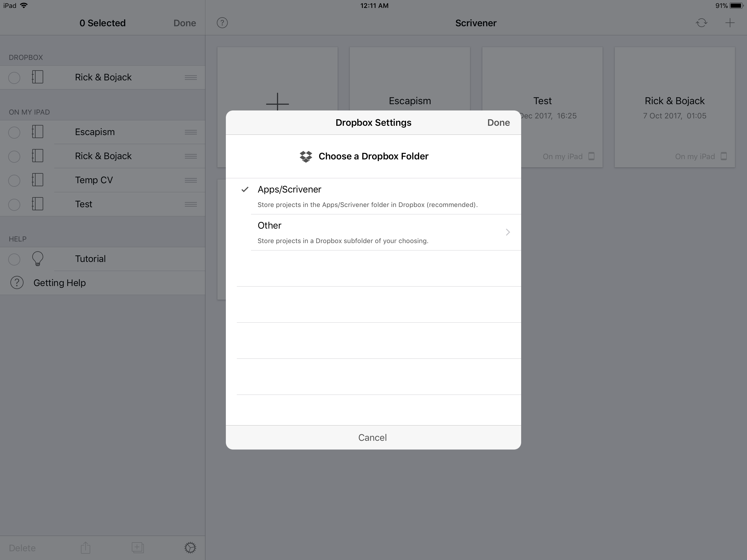Image resolution: width=747 pixels, height=560 pixels.
Task: Open the Rick & Bojack project card
Action: pyautogui.click(x=675, y=107)
